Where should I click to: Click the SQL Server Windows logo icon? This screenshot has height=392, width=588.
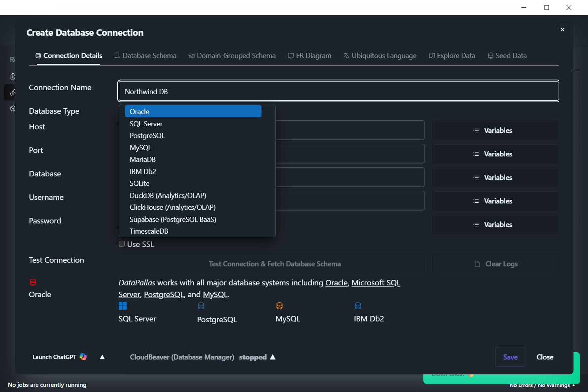point(123,306)
